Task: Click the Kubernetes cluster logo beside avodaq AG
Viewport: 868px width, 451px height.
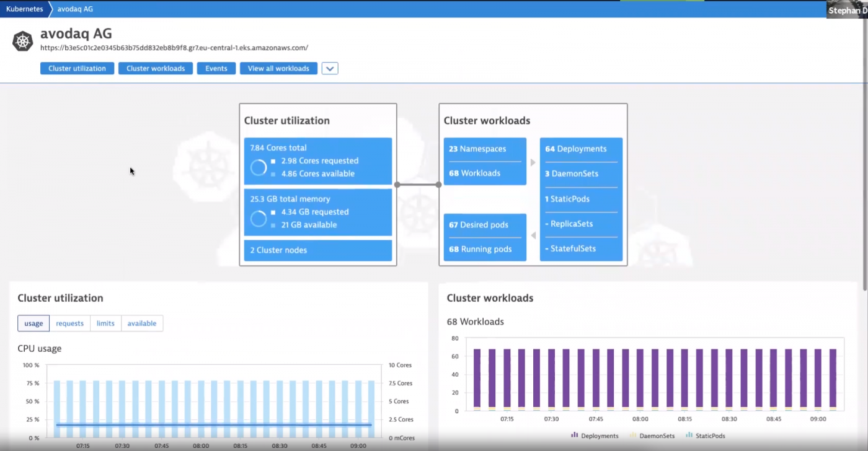Action: pos(22,40)
